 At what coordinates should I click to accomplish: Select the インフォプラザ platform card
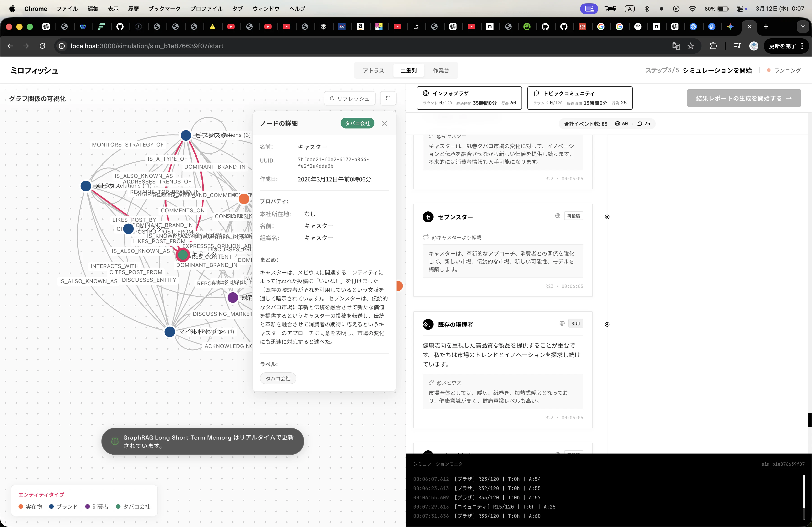pos(469,98)
